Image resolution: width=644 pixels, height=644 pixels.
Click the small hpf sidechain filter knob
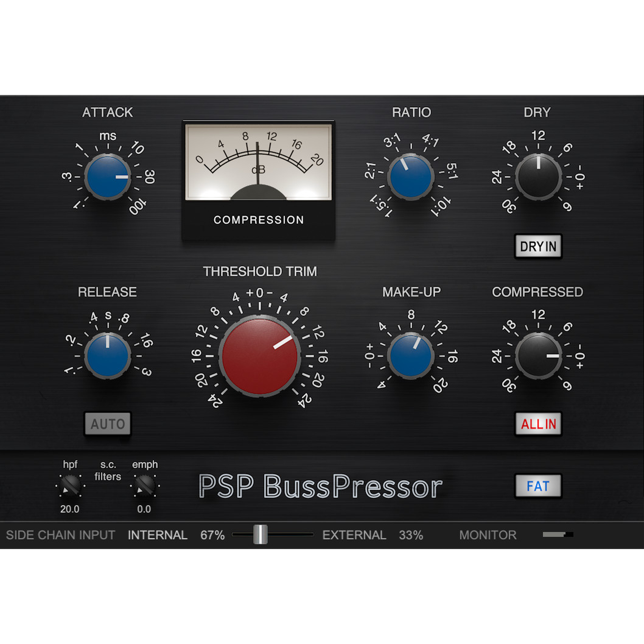point(71,485)
